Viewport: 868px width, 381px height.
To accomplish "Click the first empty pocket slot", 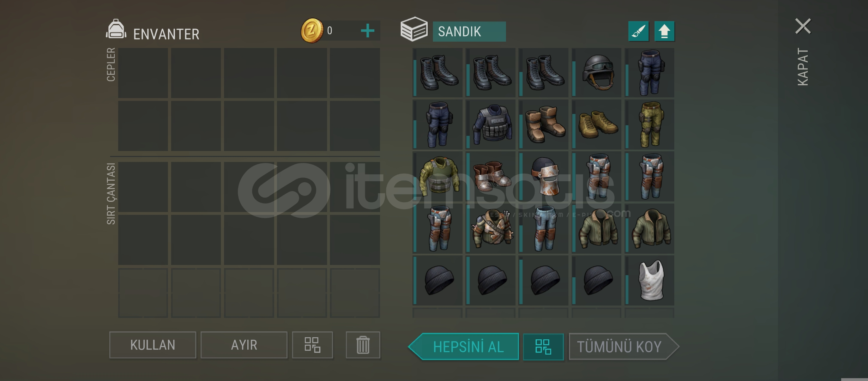I will tap(143, 73).
